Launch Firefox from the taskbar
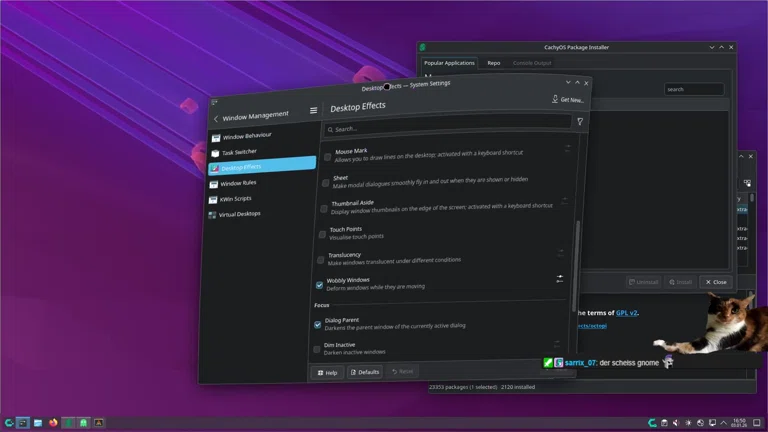This screenshot has width=768, height=432. (x=53, y=423)
